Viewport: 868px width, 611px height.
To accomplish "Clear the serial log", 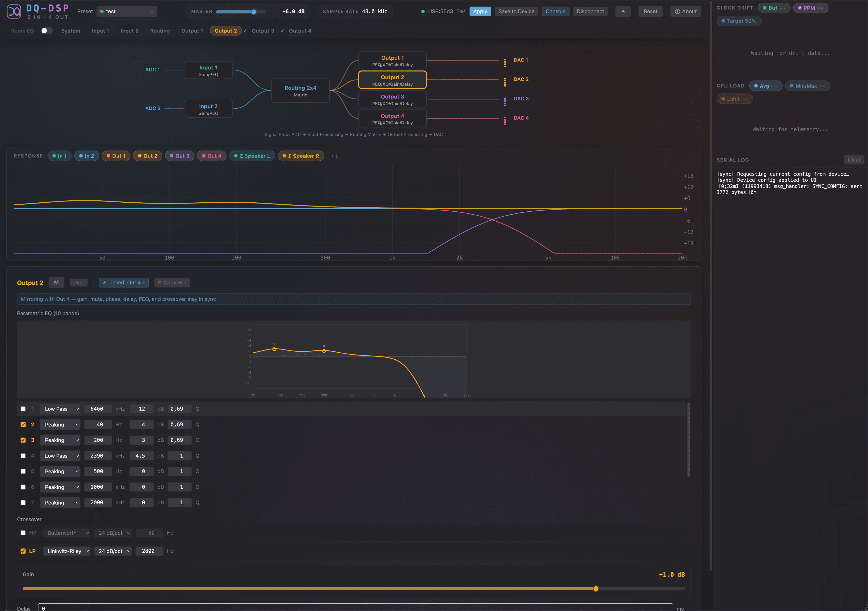I will 854,160.
